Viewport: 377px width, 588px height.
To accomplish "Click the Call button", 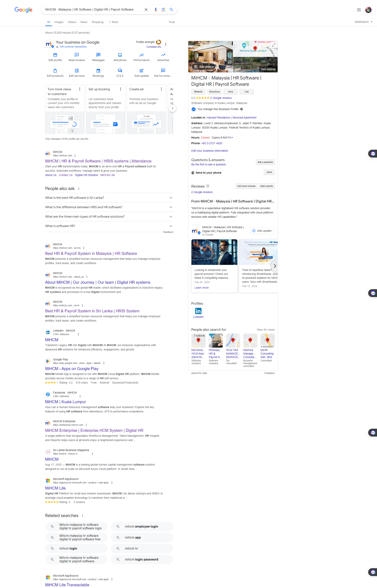I will pyautogui.click(x=246, y=92).
